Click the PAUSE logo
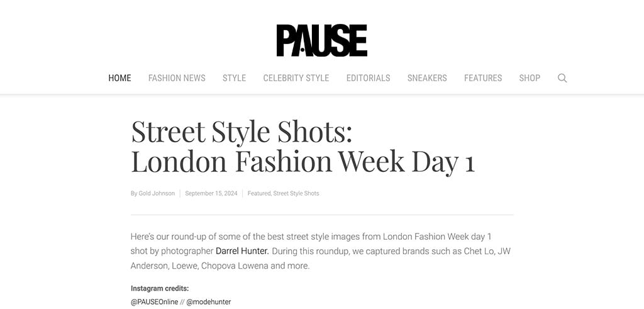 click(x=321, y=40)
